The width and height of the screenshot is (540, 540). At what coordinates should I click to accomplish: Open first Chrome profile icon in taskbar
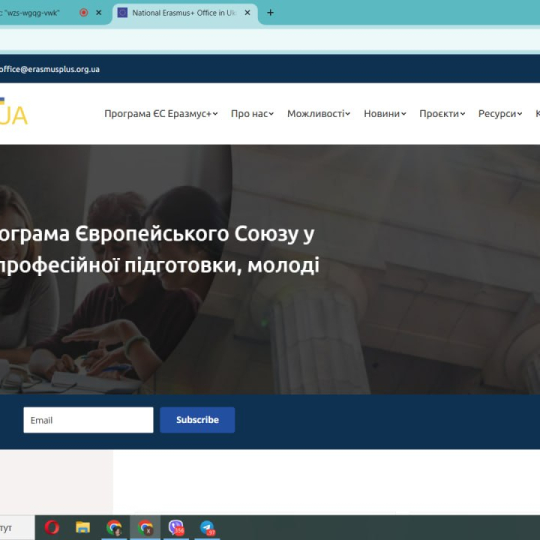[114, 527]
